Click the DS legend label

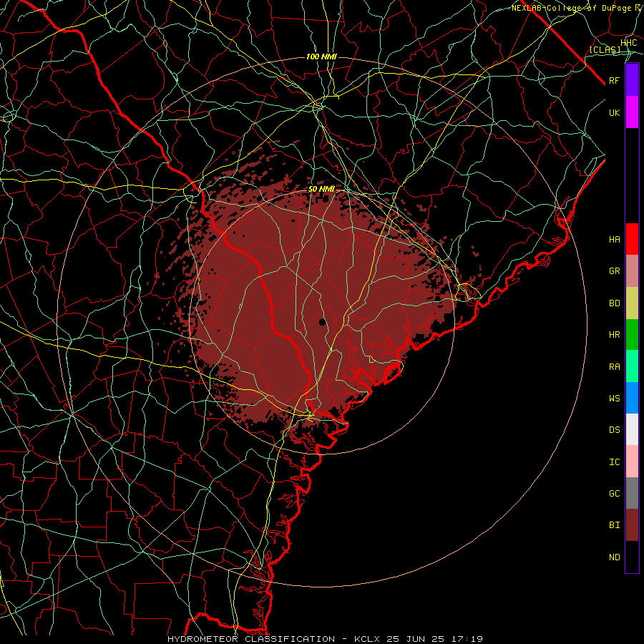615,430
